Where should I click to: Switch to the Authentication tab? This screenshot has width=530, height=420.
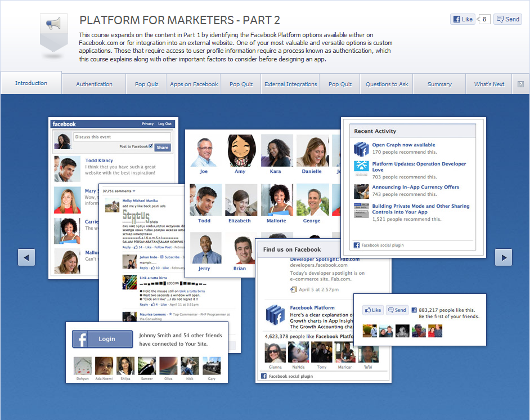point(94,84)
